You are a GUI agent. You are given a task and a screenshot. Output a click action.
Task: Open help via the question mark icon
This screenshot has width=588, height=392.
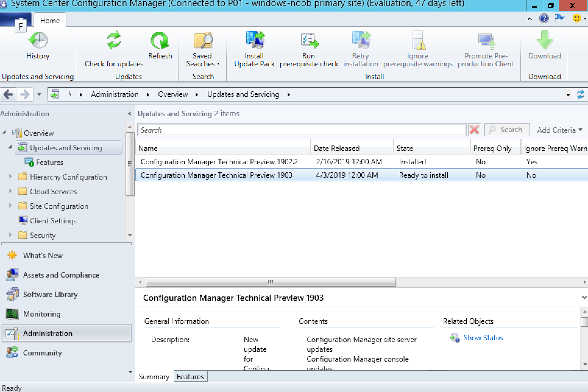click(x=544, y=19)
